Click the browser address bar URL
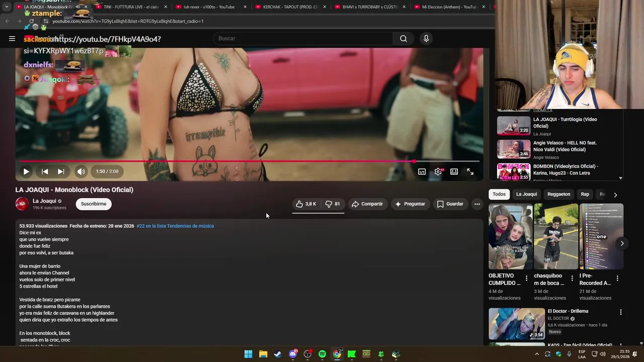 pos(128,21)
